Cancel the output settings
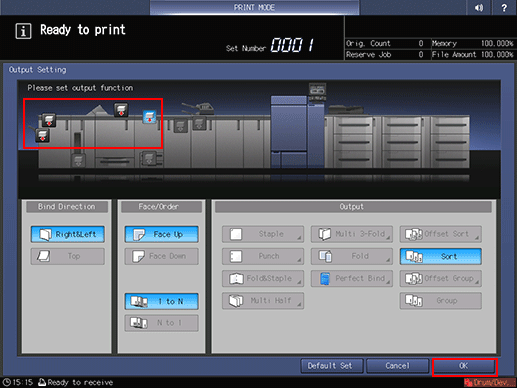 tap(397, 366)
